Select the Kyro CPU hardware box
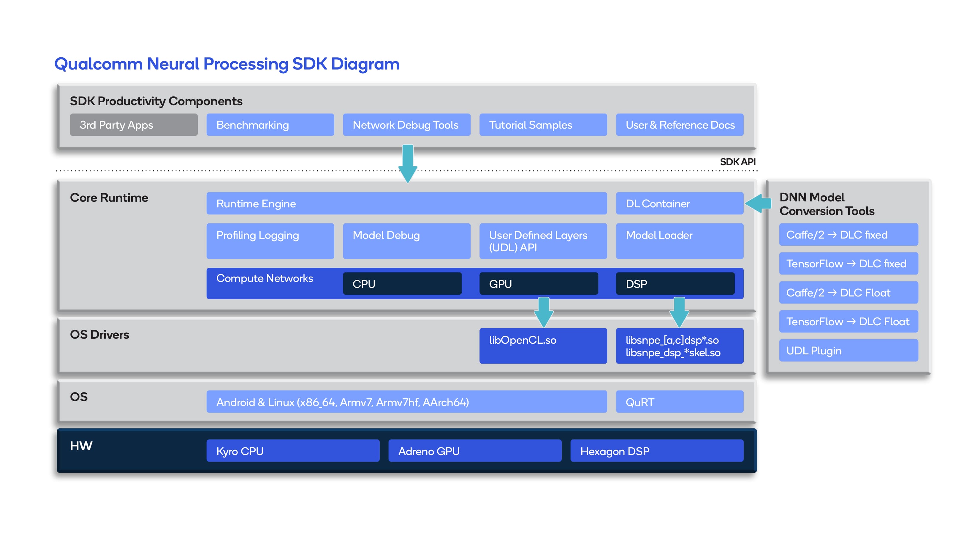The height and width of the screenshot is (535, 980). (x=293, y=451)
